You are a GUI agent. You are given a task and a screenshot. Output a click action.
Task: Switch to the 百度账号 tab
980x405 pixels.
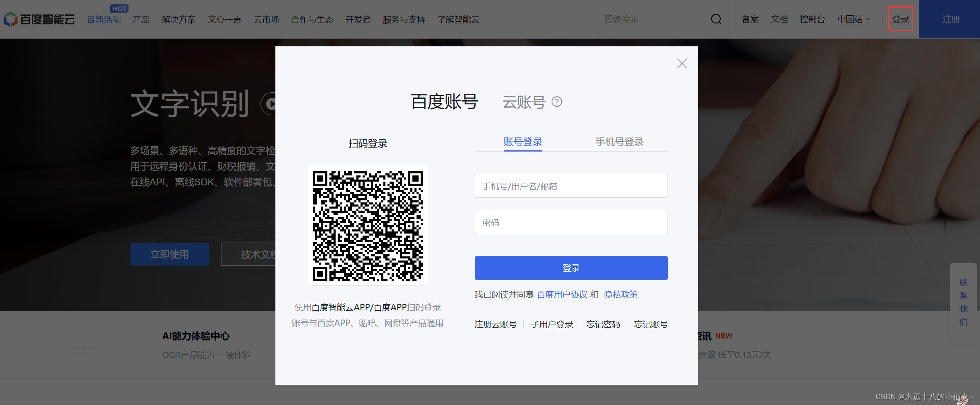click(x=444, y=102)
